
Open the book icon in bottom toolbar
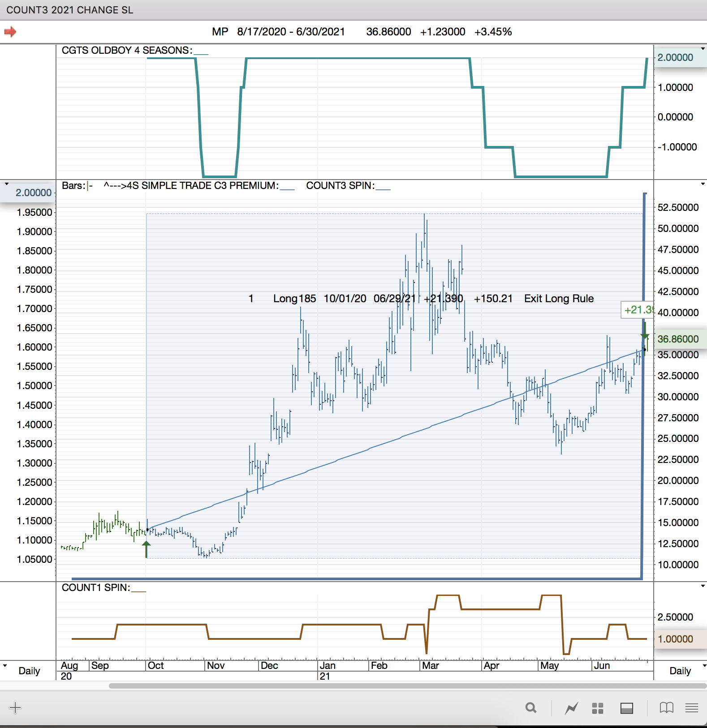[666, 708]
